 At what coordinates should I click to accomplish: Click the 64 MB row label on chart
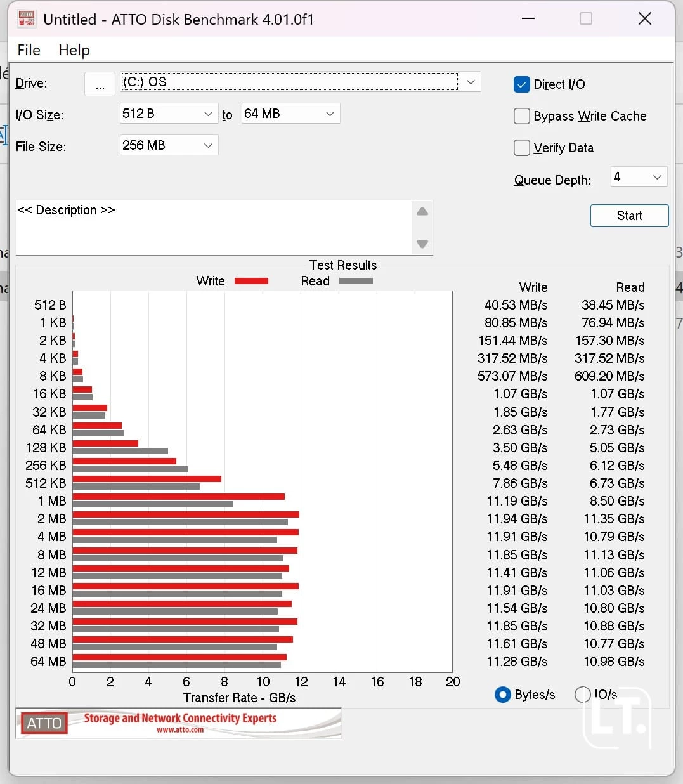click(x=48, y=662)
